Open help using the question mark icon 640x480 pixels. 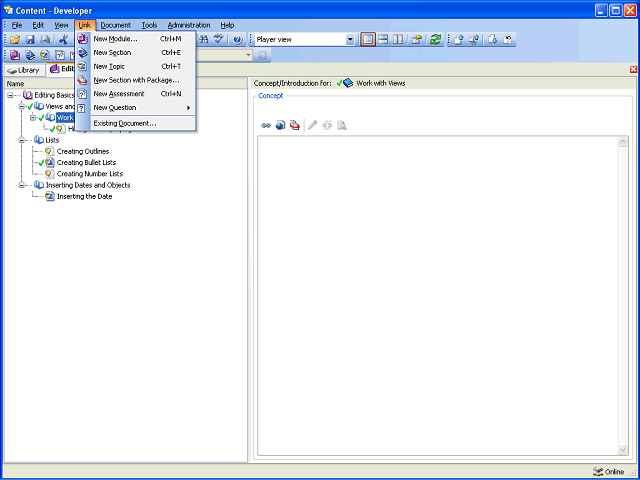click(x=238, y=40)
